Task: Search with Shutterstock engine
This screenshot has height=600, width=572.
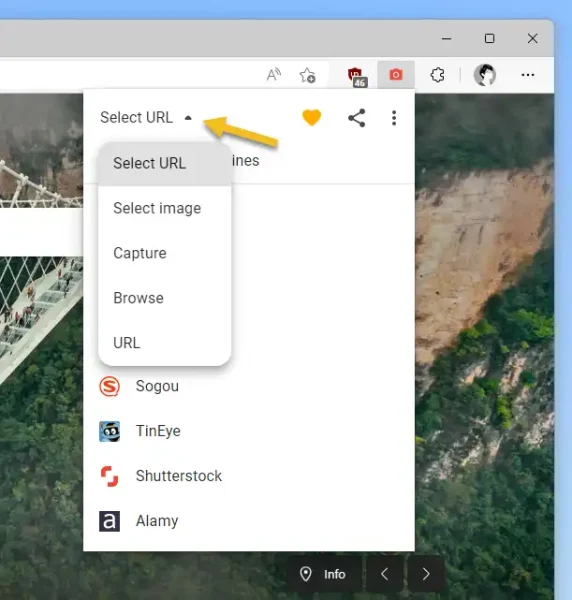Action: coord(249,476)
